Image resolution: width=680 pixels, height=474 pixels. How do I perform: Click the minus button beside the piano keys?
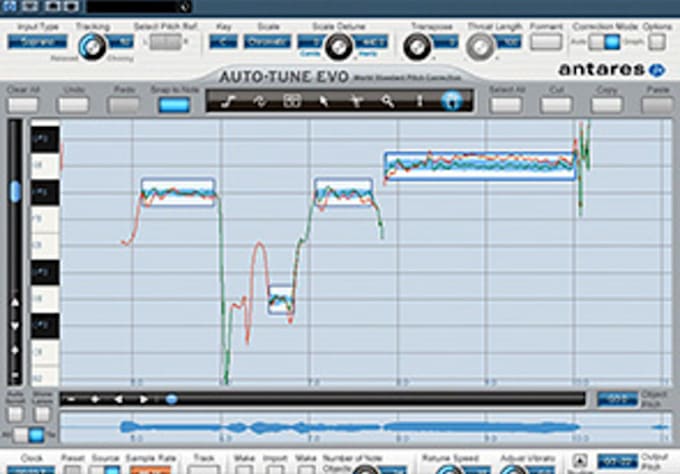tap(15, 374)
